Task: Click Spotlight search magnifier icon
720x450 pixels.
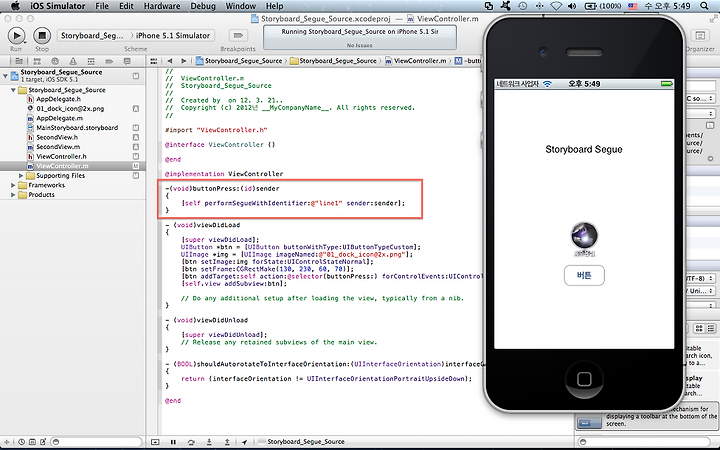Action: pos(704,6)
